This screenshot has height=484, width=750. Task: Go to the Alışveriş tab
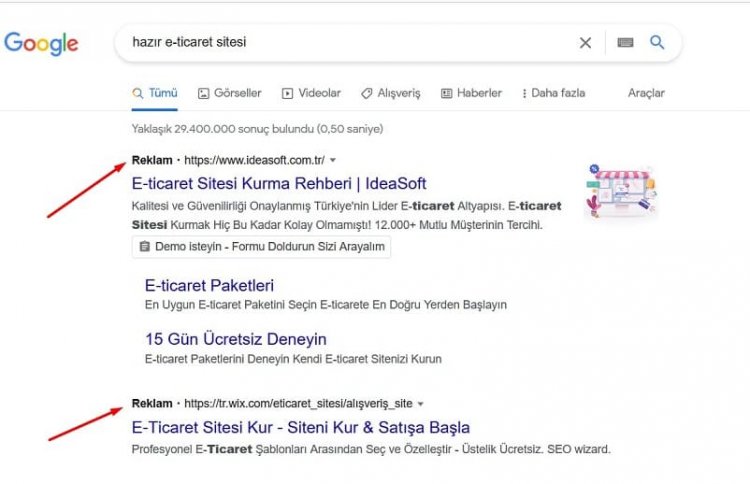[x=390, y=93]
